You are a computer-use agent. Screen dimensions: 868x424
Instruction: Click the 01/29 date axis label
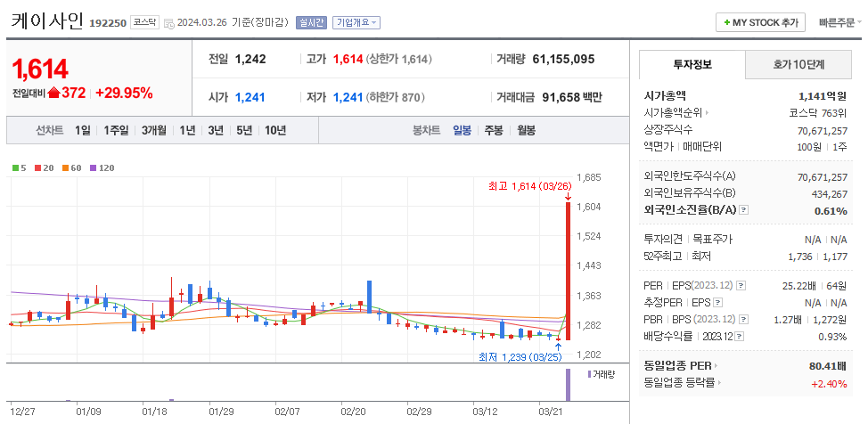pos(220,412)
